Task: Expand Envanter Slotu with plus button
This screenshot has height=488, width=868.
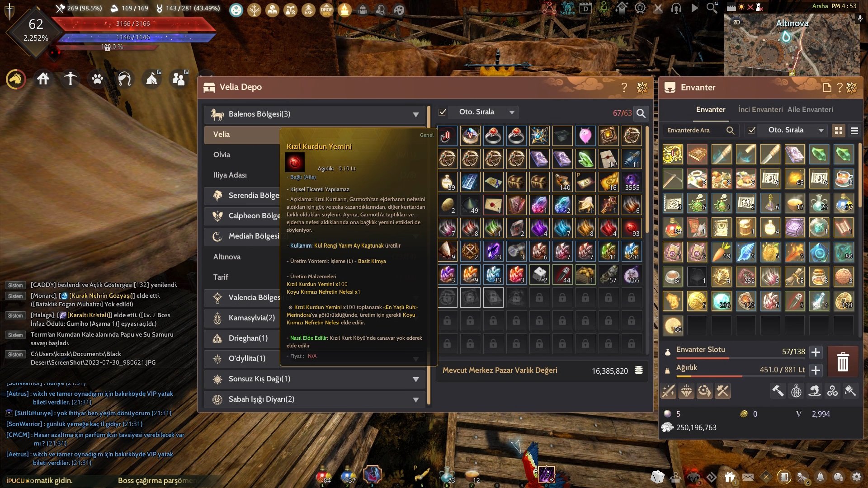Action: 816,352
